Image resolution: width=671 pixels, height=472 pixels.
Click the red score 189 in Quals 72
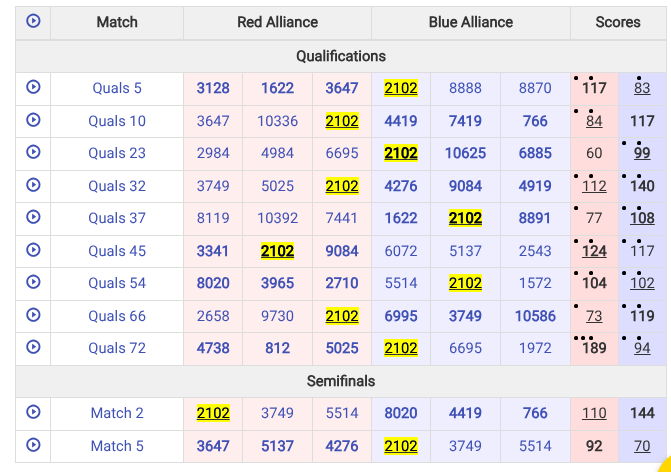click(x=594, y=348)
